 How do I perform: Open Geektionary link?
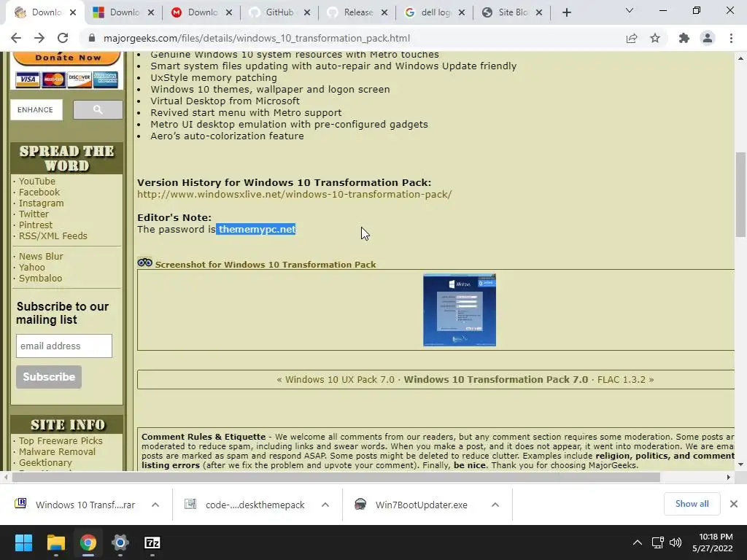click(45, 463)
